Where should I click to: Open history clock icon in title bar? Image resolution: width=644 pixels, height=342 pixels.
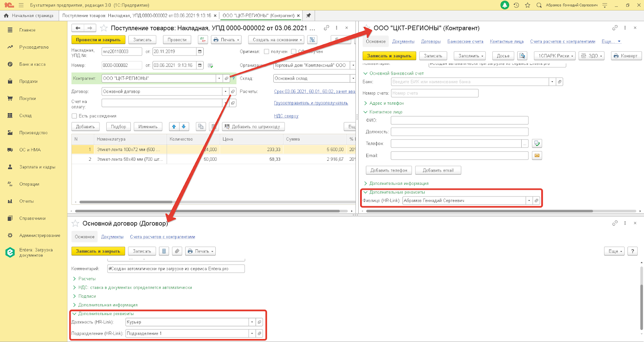coord(516,5)
